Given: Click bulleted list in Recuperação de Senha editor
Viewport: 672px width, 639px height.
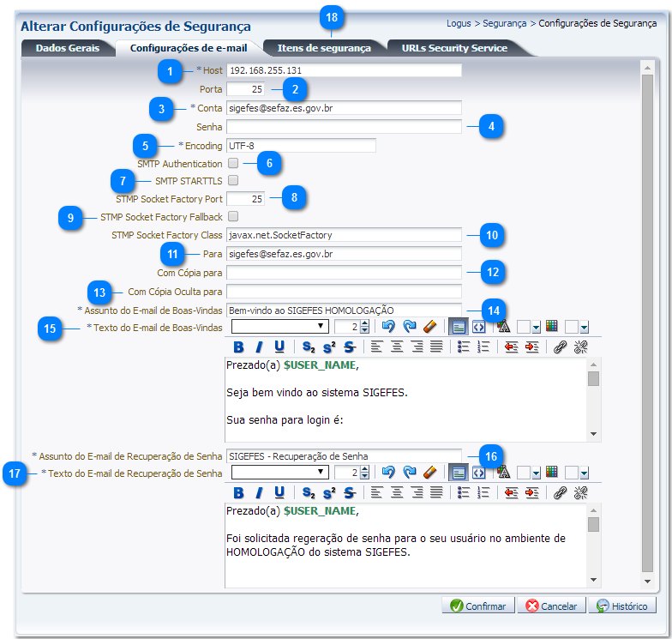Looking at the screenshot, I should pyautogui.click(x=463, y=493).
